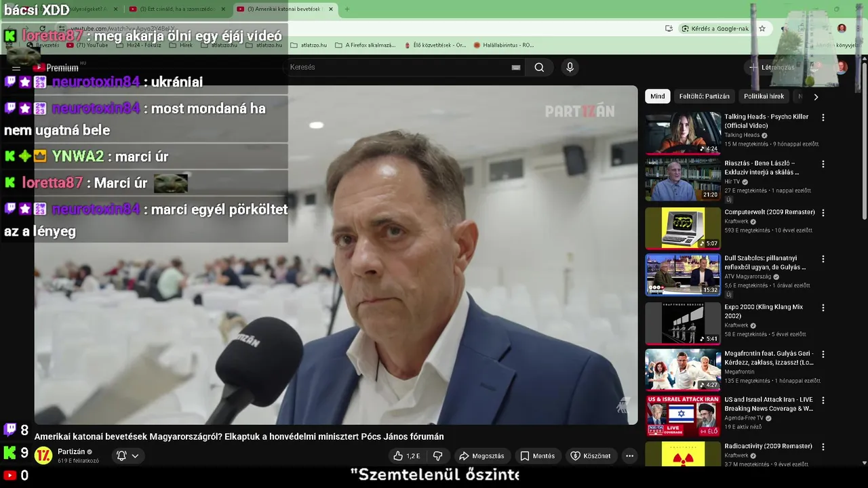Viewport: 868px width, 488px height.
Task: Open the on-screen keyboard icon in the search box
Action: coord(516,67)
